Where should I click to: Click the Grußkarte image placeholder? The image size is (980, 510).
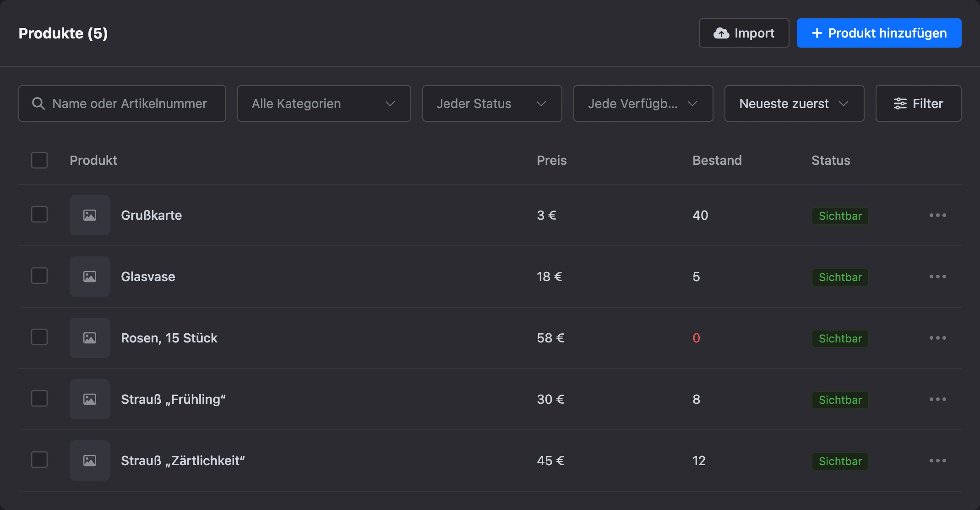click(x=90, y=215)
